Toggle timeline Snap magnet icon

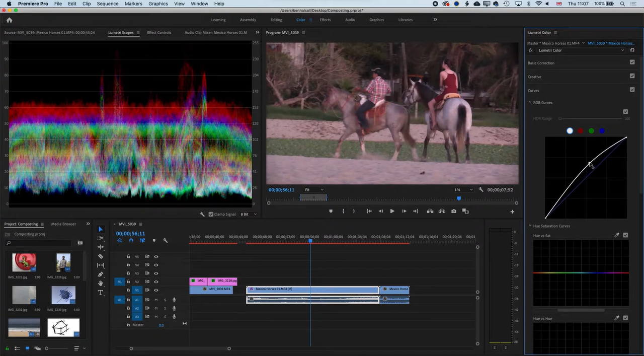(131, 241)
